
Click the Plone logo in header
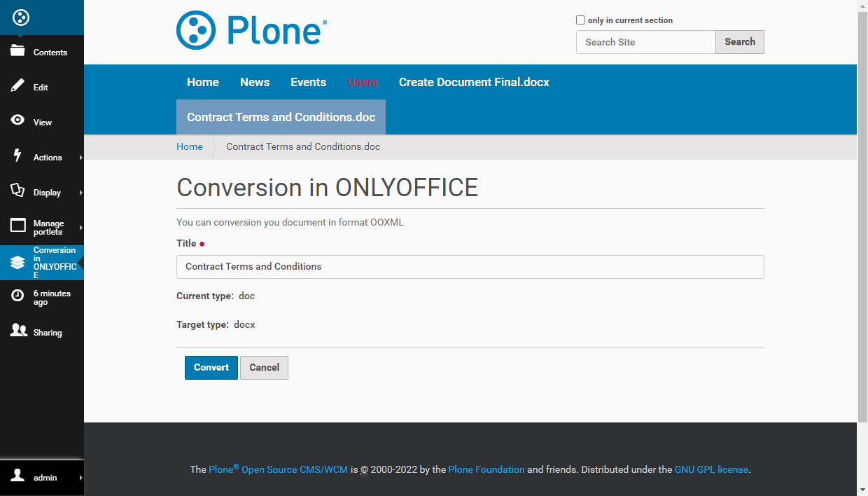pos(251,30)
